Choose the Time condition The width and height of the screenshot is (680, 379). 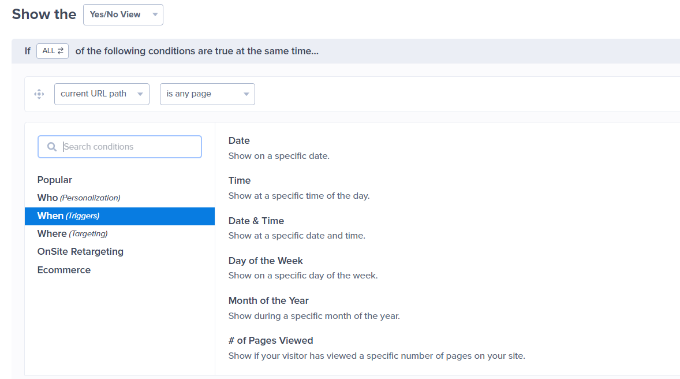[x=239, y=180]
